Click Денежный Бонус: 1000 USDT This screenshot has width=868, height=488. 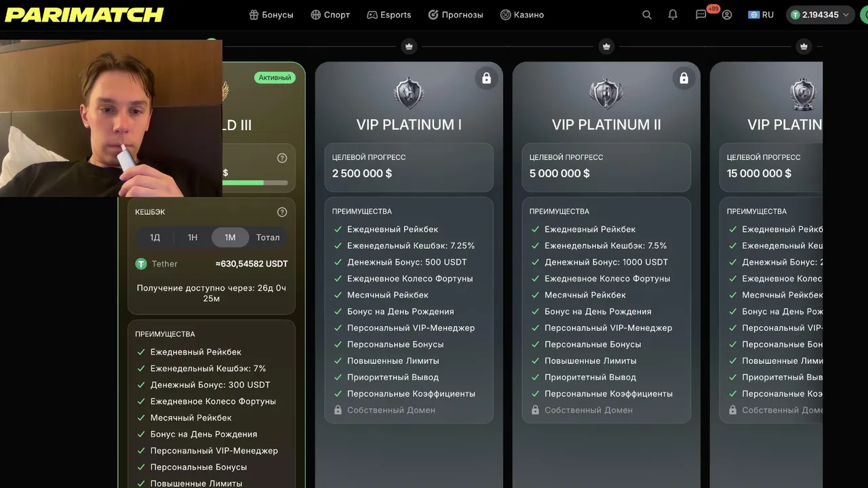[x=606, y=262]
